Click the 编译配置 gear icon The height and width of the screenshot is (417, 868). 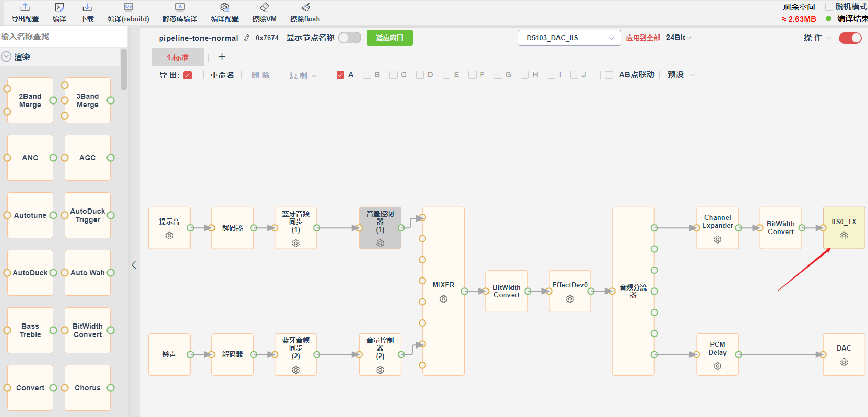225,7
